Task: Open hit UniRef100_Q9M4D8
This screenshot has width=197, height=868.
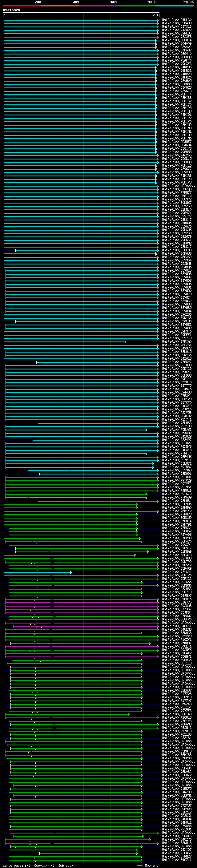Action: point(176,23)
